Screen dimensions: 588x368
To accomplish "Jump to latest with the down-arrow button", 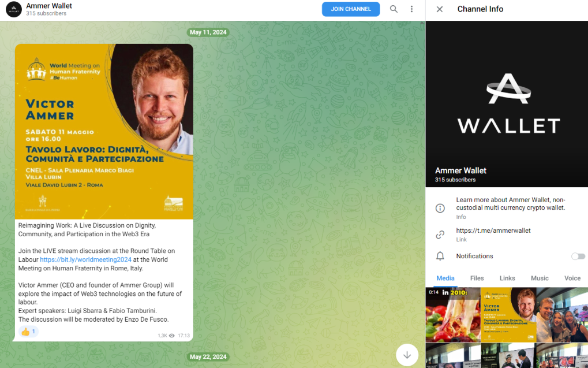I will 407,355.
